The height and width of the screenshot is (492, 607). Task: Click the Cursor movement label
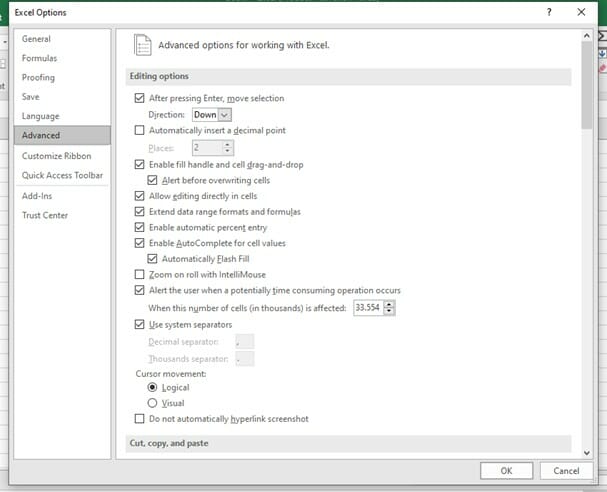(171, 374)
